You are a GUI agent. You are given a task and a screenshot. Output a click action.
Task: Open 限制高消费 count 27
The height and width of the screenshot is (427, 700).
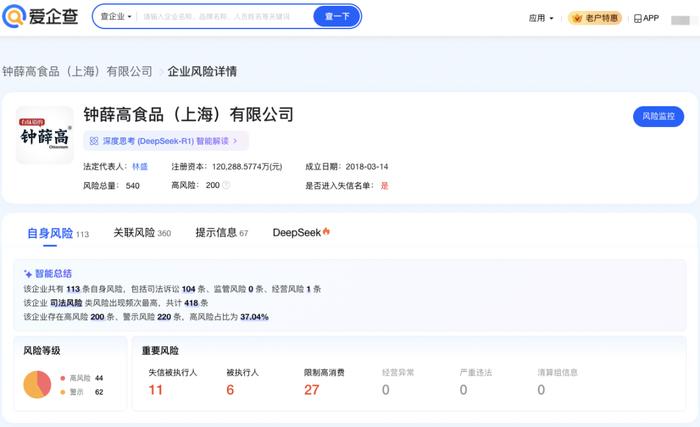click(x=312, y=390)
